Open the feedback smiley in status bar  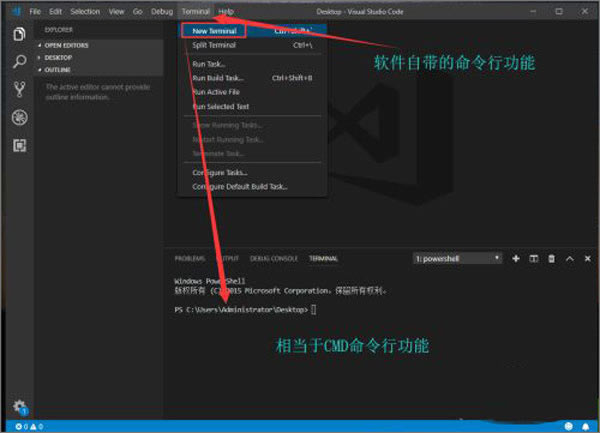569,426
